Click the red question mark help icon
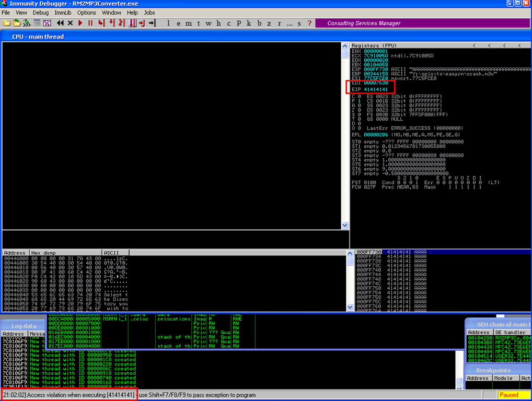The width and height of the screenshot is (532, 401). point(309,23)
